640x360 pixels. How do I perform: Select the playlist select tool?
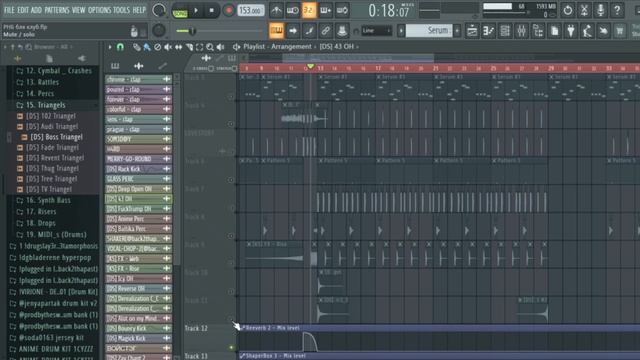[199, 47]
